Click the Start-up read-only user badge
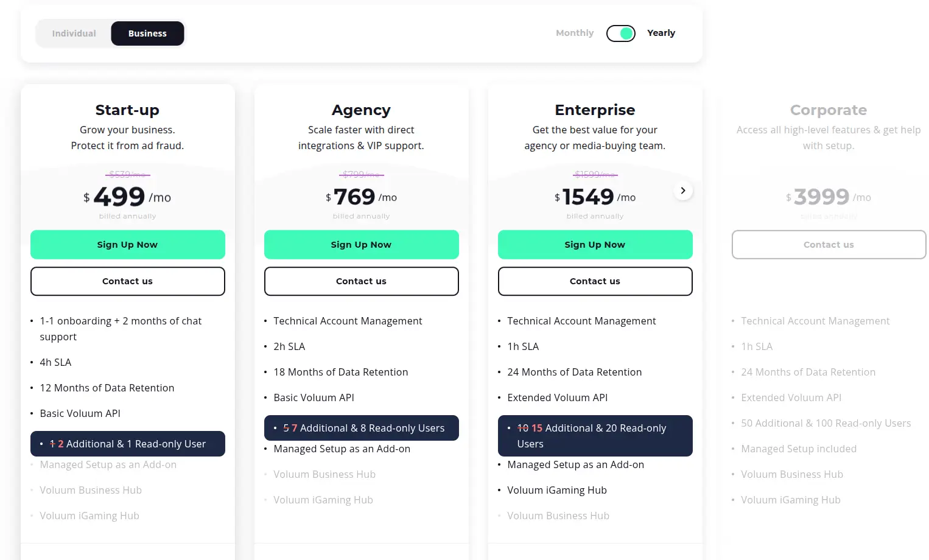 (127, 444)
